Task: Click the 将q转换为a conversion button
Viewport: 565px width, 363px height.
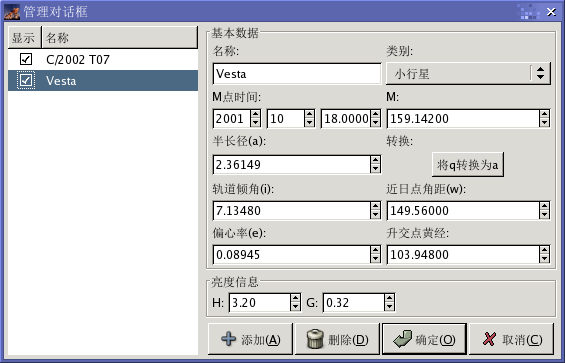Action: tap(468, 165)
